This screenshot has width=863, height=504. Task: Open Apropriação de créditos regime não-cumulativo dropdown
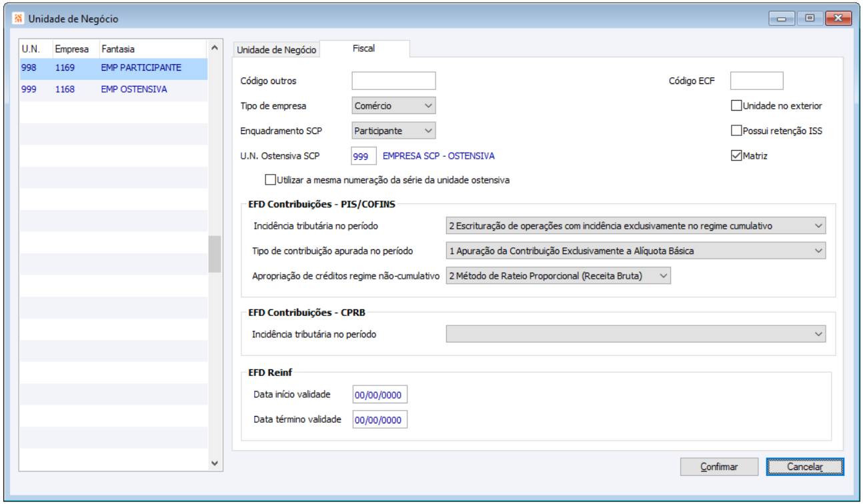pos(558,276)
